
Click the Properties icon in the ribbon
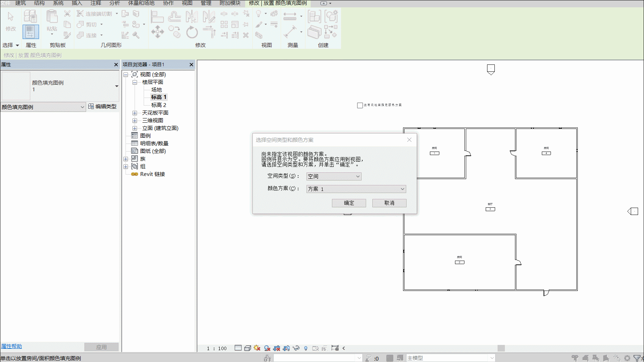point(31,32)
